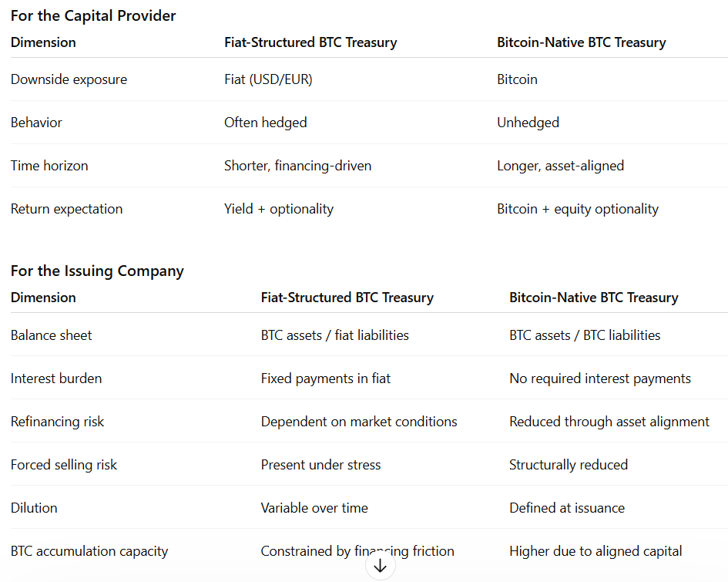This screenshot has width=728, height=582.
Task: Click 'Bitcoin + equity optionality' cell
Action: [578, 209]
